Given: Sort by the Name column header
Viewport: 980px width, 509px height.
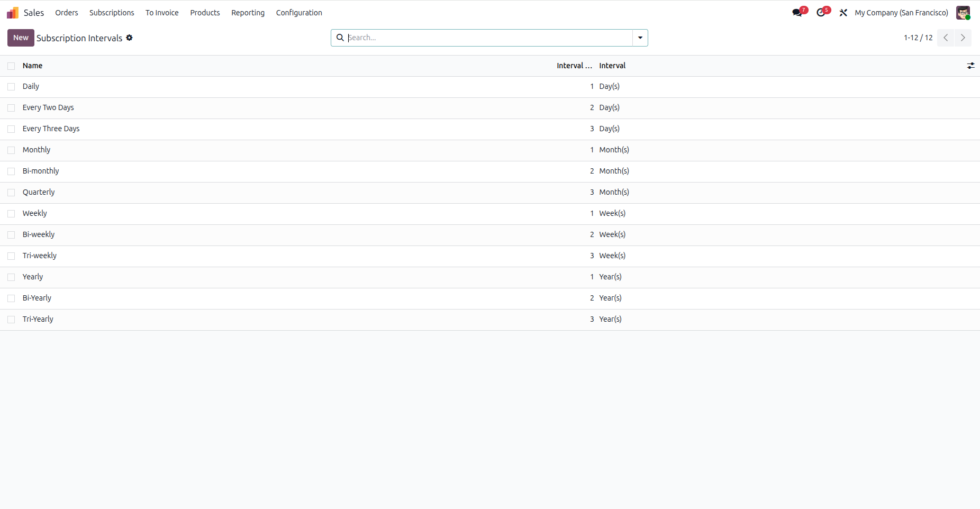Looking at the screenshot, I should (x=32, y=66).
